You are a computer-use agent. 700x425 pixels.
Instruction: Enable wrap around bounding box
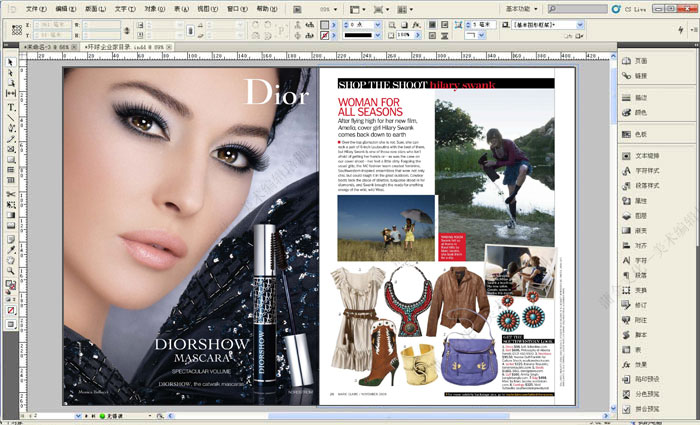point(445,25)
